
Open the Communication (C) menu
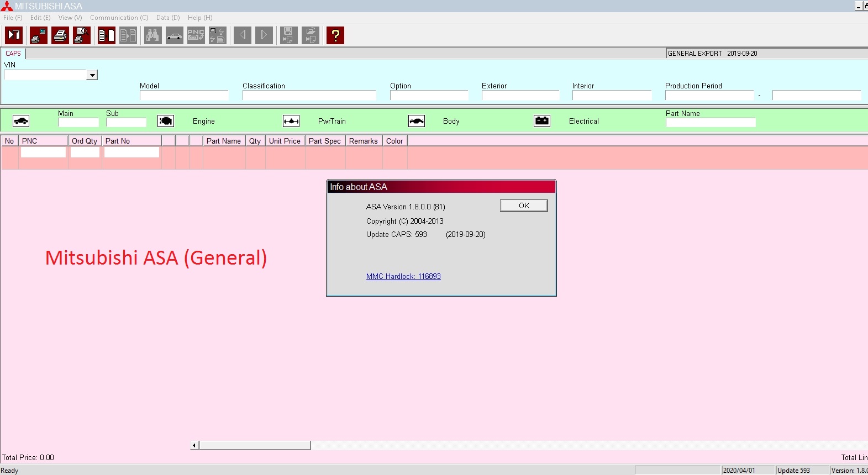pos(119,18)
